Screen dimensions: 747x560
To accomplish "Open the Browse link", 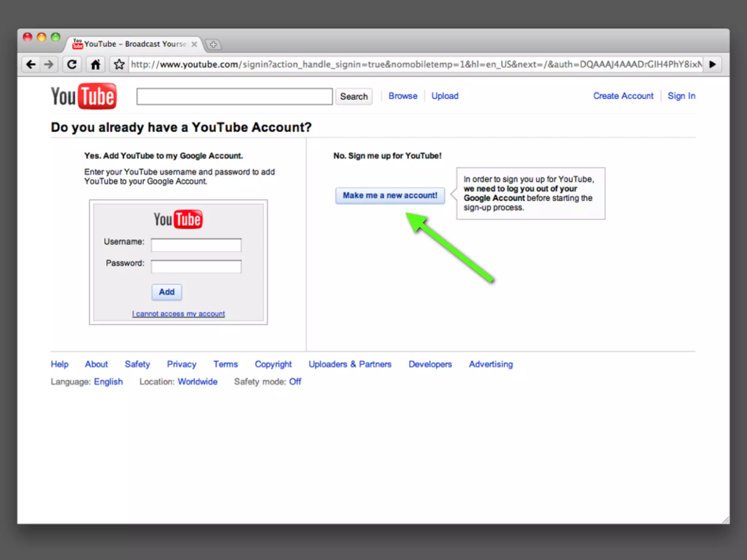I will 403,96.
